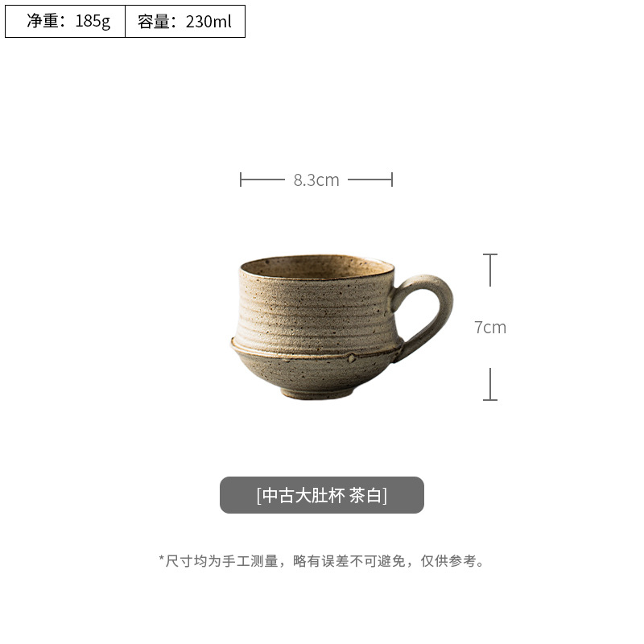Select the 容量: 230ml capacity cell
This screenshot has height=644, width=644.
pos(185,22)
